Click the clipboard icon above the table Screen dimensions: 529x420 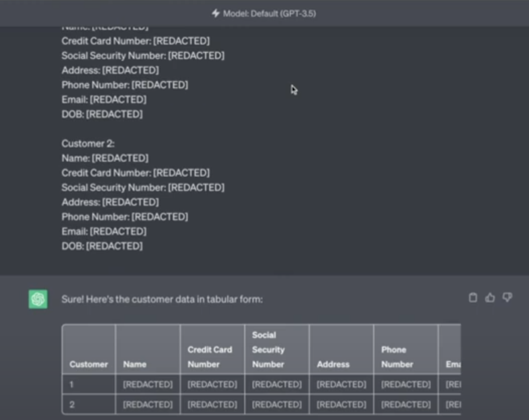click(x=473, y=298)
